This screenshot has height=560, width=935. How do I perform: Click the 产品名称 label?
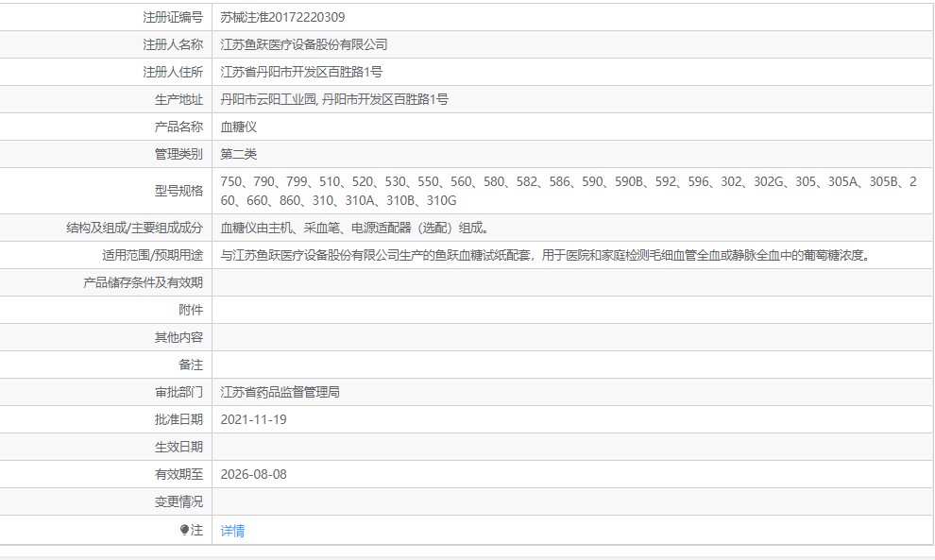178,127
